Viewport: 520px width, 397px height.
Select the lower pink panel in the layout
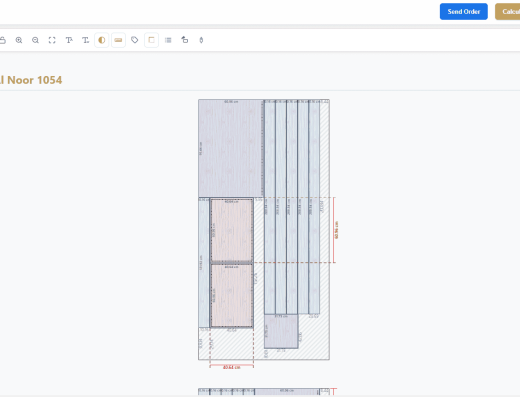(x=232, y=295)
